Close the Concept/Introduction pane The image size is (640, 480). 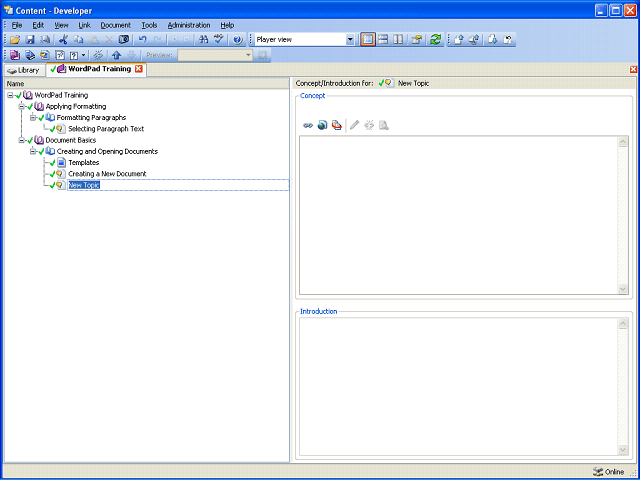point(633,69)
